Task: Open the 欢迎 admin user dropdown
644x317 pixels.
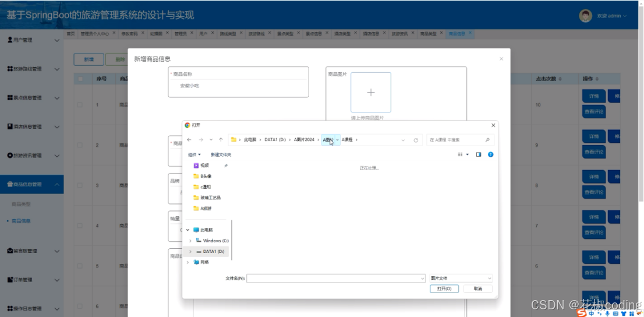Action: pyautogui.click(x=612, y=16)
